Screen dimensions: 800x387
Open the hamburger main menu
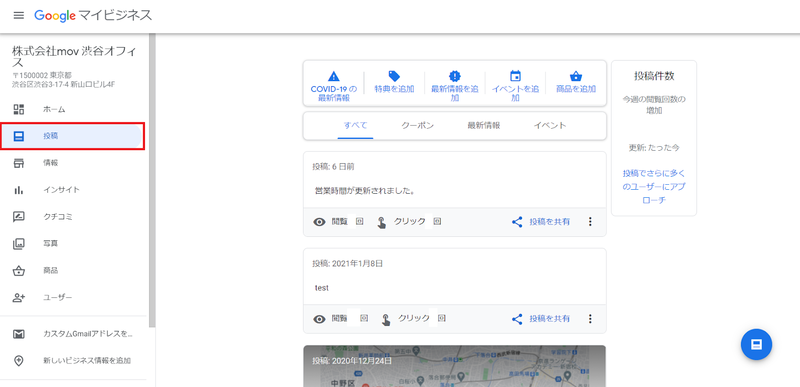19,15
